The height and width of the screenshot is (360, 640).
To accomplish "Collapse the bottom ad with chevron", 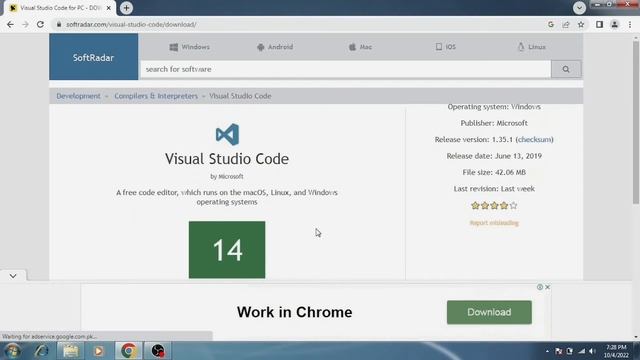I will pos(13,276).
